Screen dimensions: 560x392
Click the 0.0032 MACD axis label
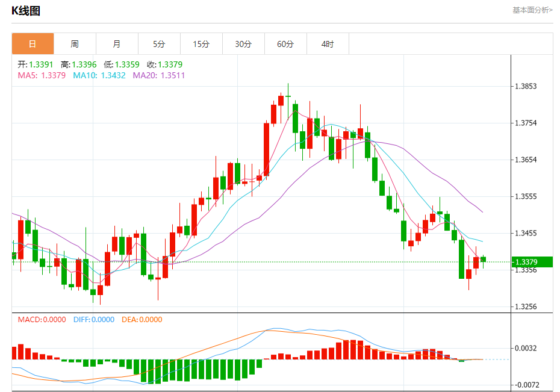click(526, 348)
